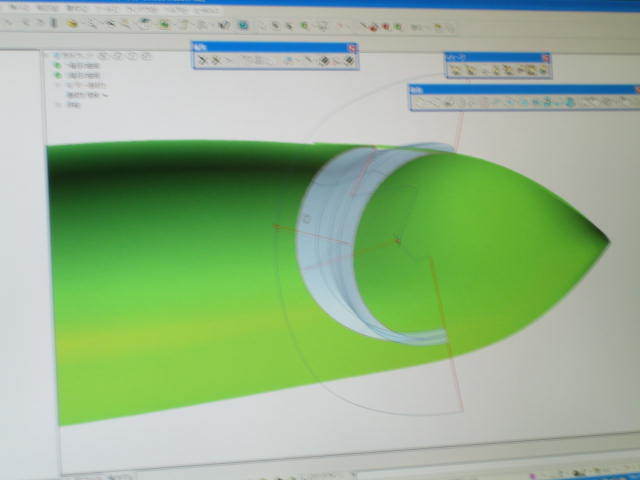
Task: Click the yellow icon in the main toolbar
Action: pyautogui.click(x=73, y=22)
